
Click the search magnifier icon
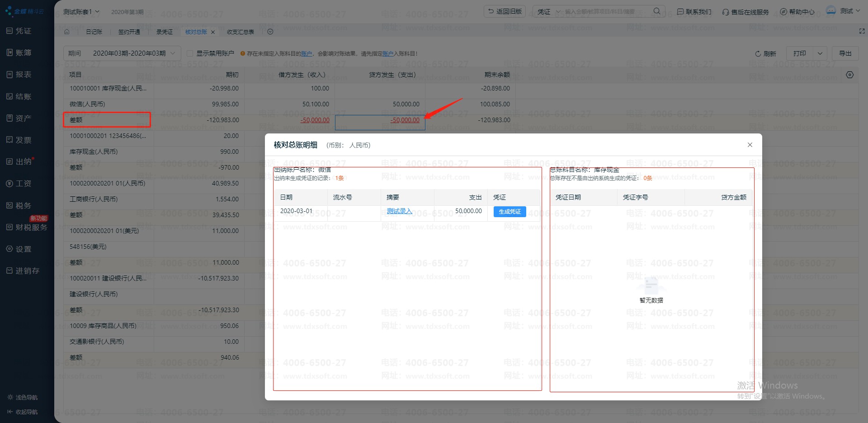pos(657,11)
